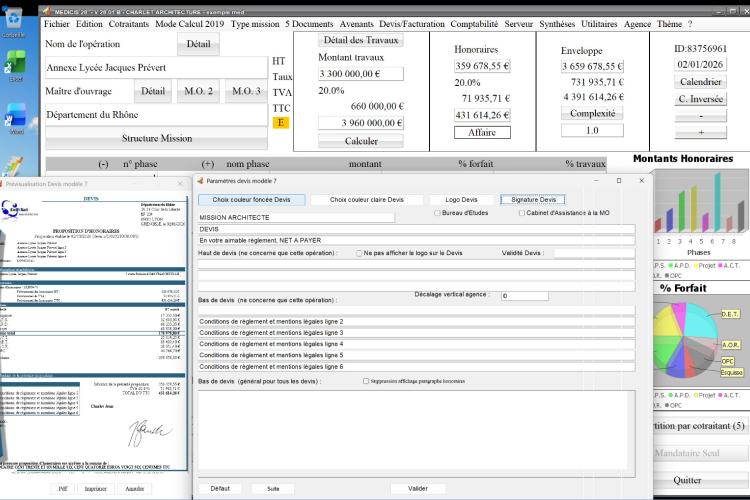750x500 pixels.
Task: Click Choix couleur foncée Devis
Action: click(252, 200)
